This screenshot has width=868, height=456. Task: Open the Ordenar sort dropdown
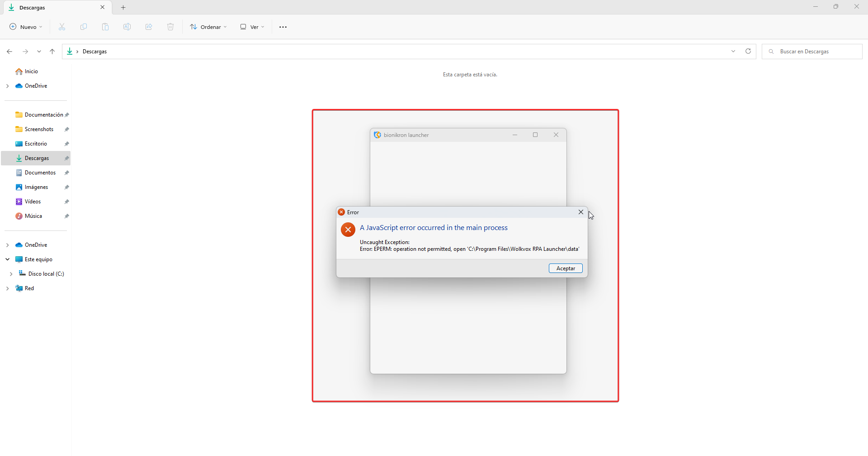208,27
